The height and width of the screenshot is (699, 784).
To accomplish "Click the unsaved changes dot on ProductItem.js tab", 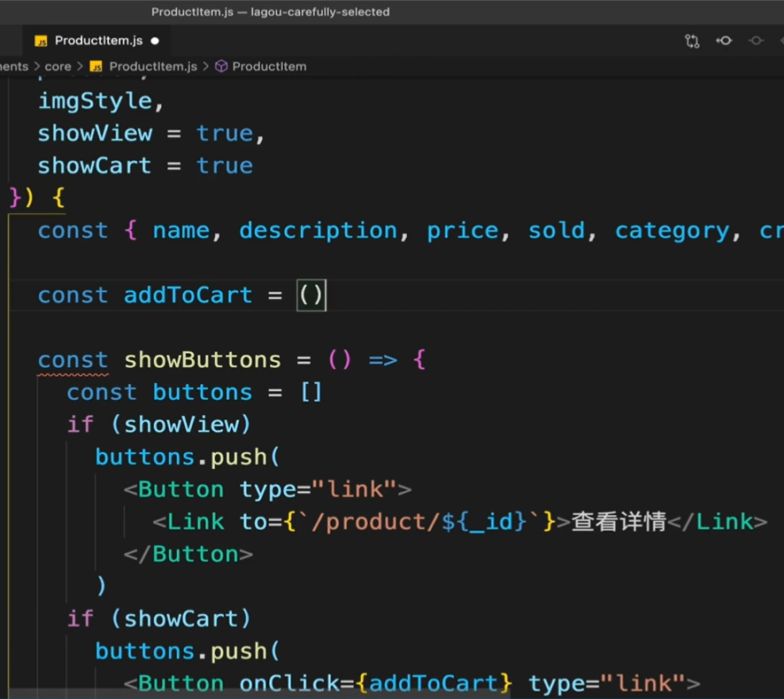I will tap(155, 41).
